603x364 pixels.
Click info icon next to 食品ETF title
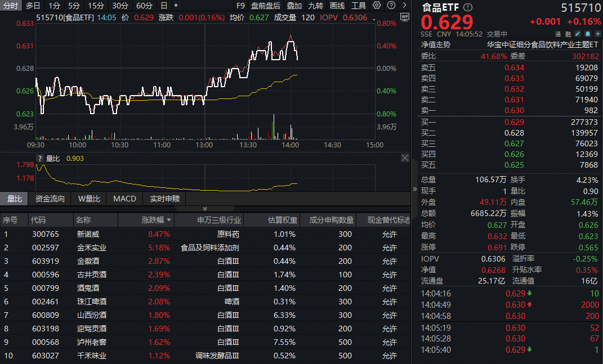[467, 8]
